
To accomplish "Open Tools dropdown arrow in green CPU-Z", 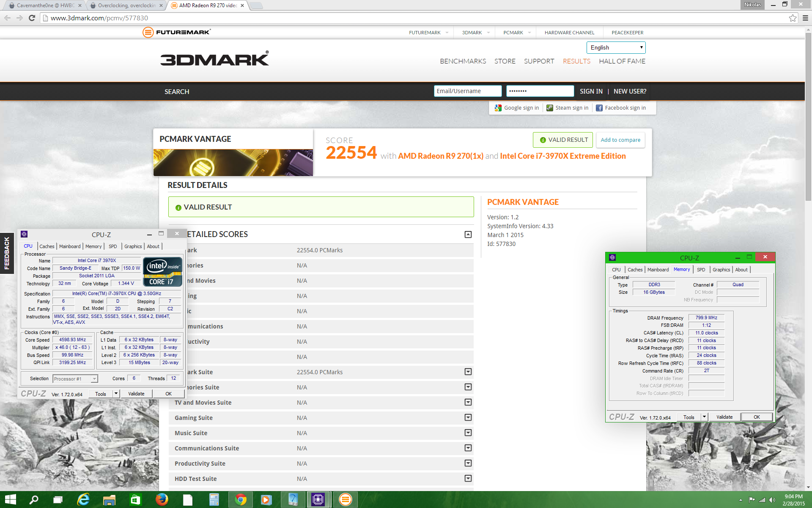I will click(704, 417).
